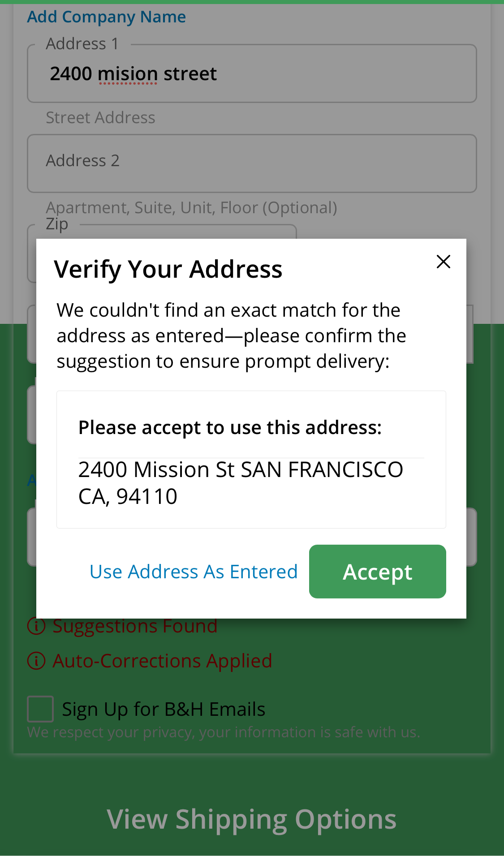Enable Sign Up for B&H Emails checkbox
The height and width of the screenshot is (856, 504).
[x=40, y=709]
